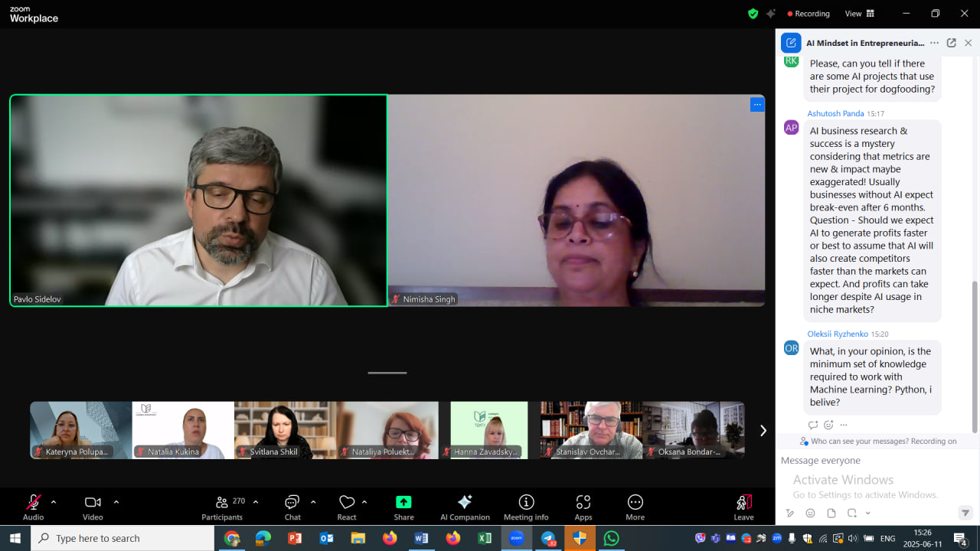Open Microsoft Word from the taskbar

421,538
